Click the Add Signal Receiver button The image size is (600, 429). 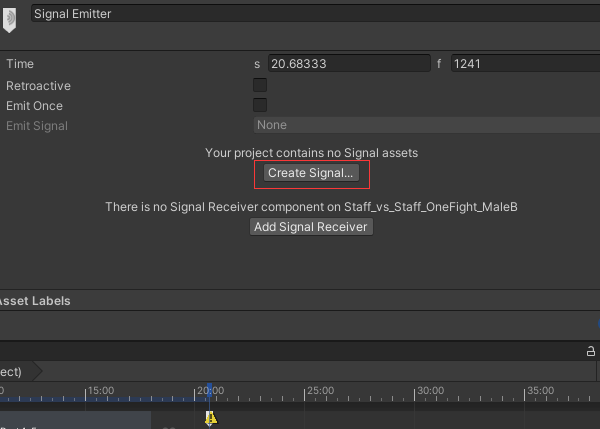311,227
